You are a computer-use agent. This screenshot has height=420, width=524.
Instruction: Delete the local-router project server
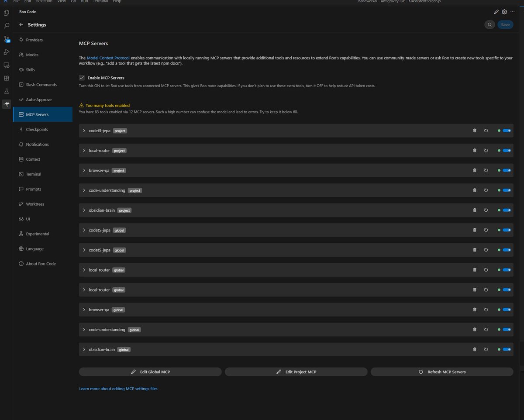[475, 151]
